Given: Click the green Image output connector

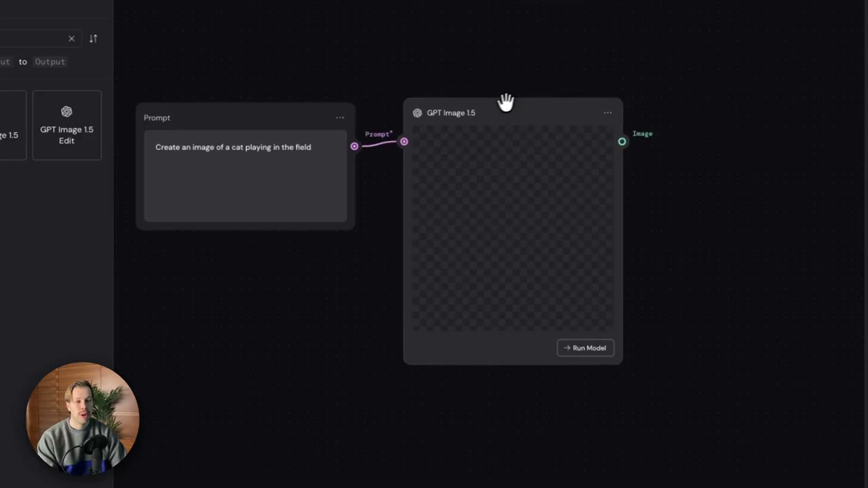Looking at the screenshot, I should [x=622, y=142].
